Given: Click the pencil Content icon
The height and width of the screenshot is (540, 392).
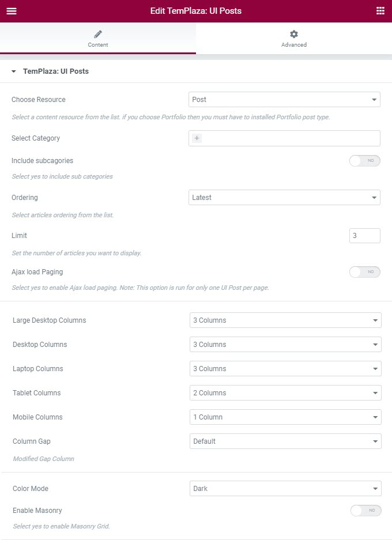Looking at the screenshot, I should tap(98, 34).
